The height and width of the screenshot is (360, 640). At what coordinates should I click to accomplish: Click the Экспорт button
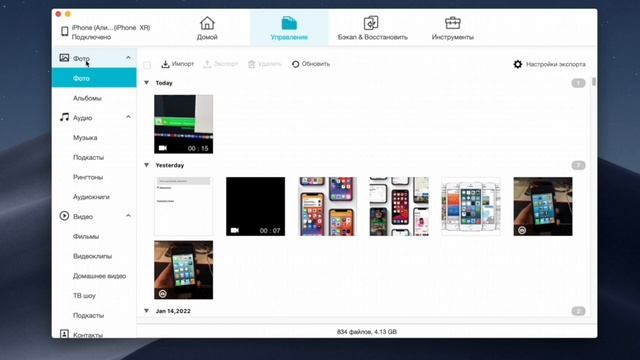tap(221, 64)
